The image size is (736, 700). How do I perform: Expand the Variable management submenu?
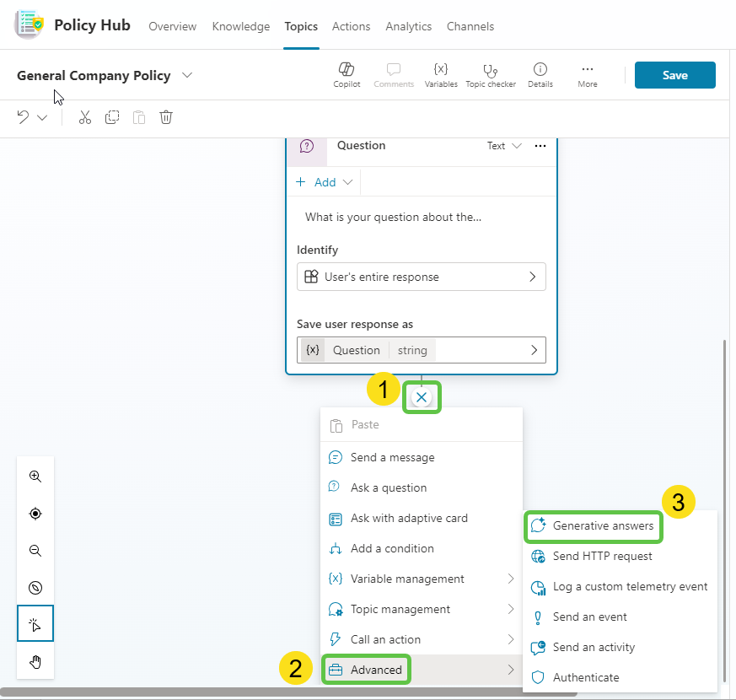coord(421,579)
